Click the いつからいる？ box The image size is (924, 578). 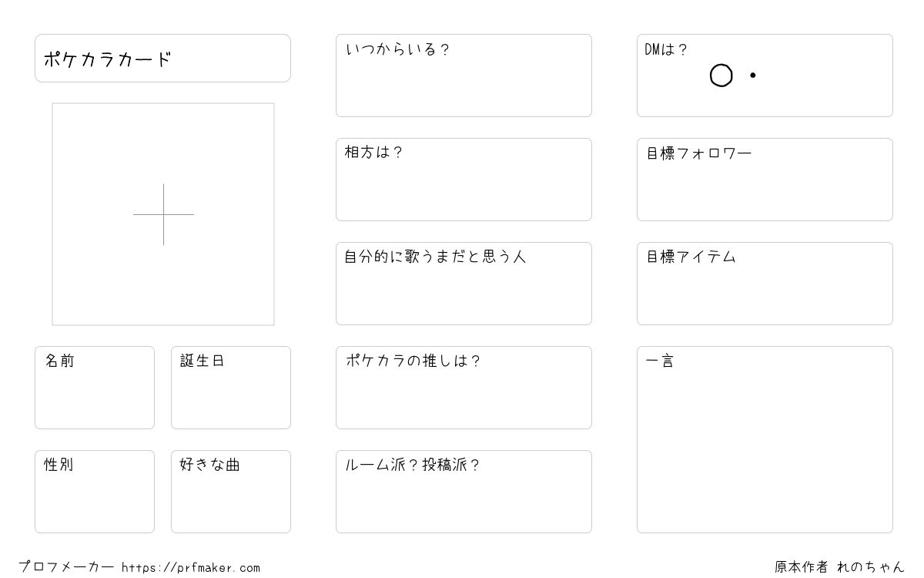coord(464,76)
